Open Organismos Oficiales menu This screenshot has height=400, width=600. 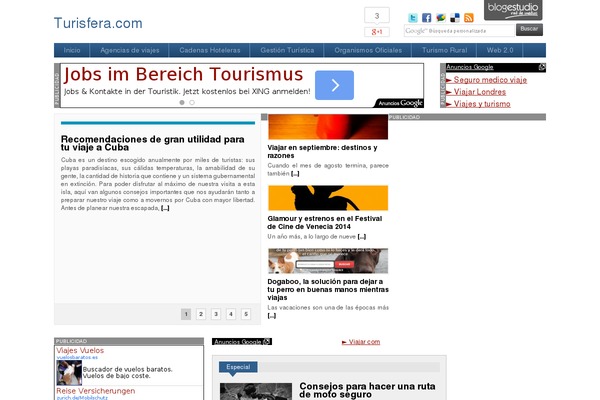368,50
